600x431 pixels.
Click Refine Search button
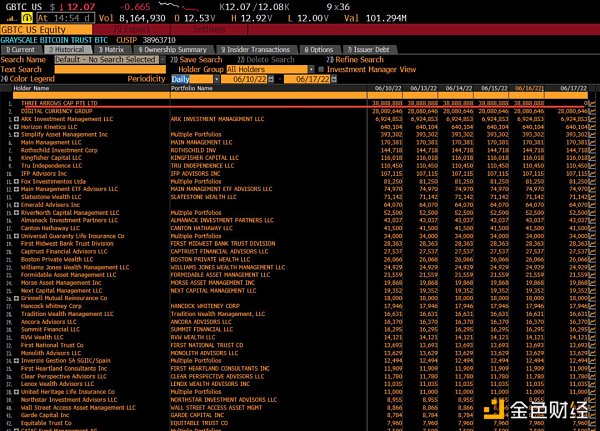point(355,60)
